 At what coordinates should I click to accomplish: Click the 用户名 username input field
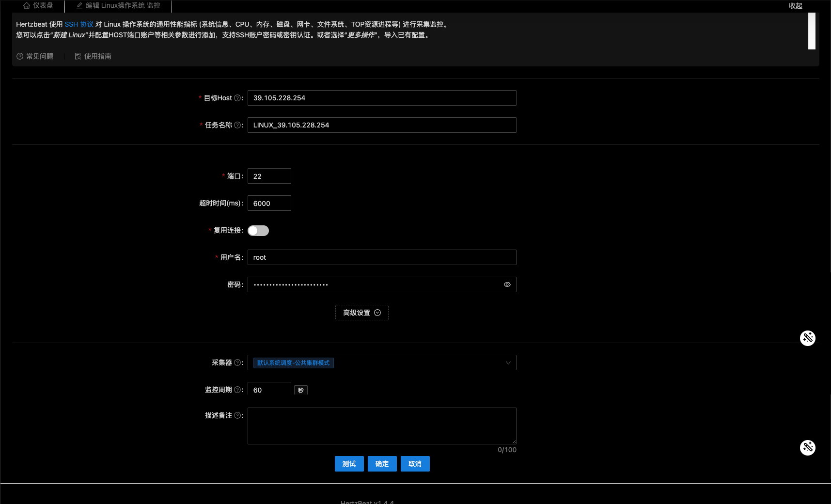click(x=382, y=257)
